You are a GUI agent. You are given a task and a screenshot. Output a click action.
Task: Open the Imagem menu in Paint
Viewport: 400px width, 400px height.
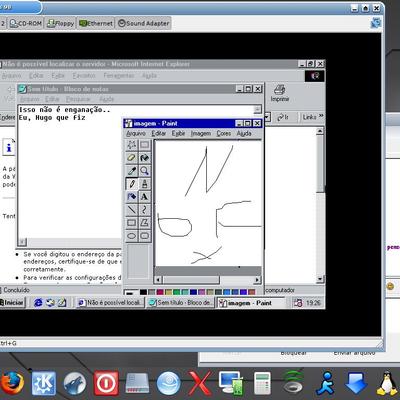pyautogui.click(x=201, y=133)
